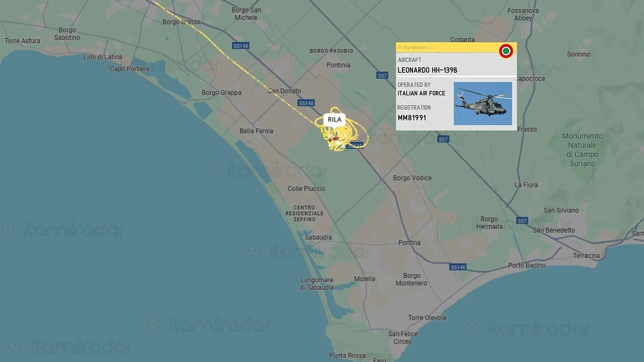The height and width of the screenshot is (362, 644).
Task: Select the SS148 road shield near San Donato
Action: point(306,103)
